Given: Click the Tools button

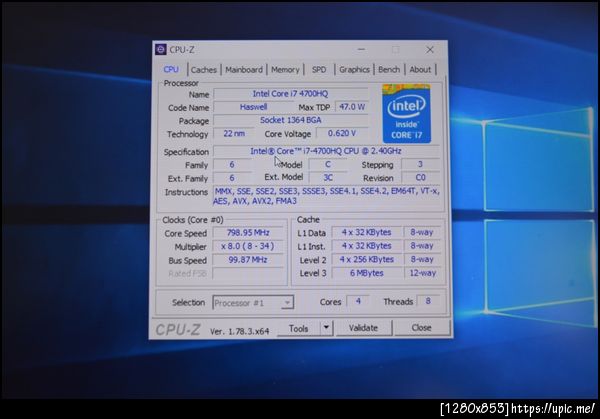Looking at the screenshot, I should 299,328.
